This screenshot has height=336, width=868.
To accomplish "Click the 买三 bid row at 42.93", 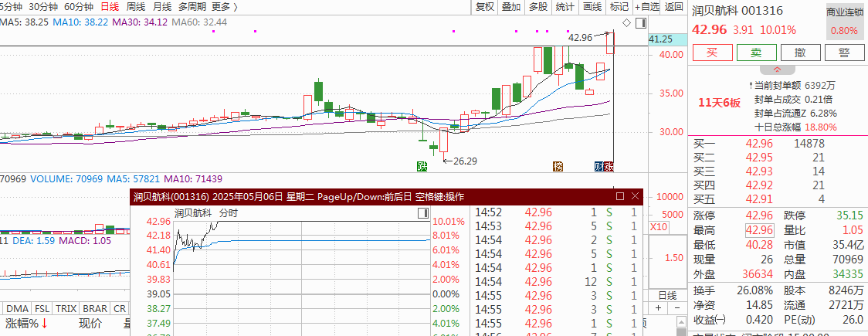I will tap(777, 171).
